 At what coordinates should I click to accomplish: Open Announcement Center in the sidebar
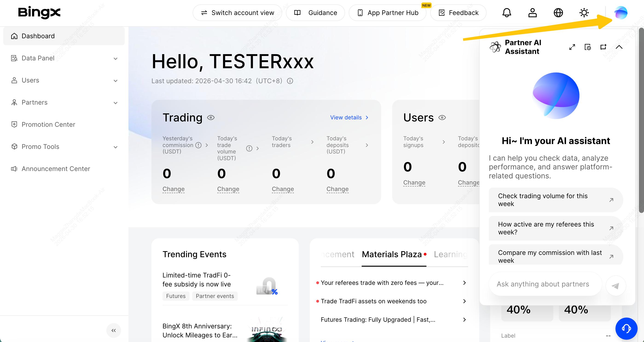tap(64, 169)
